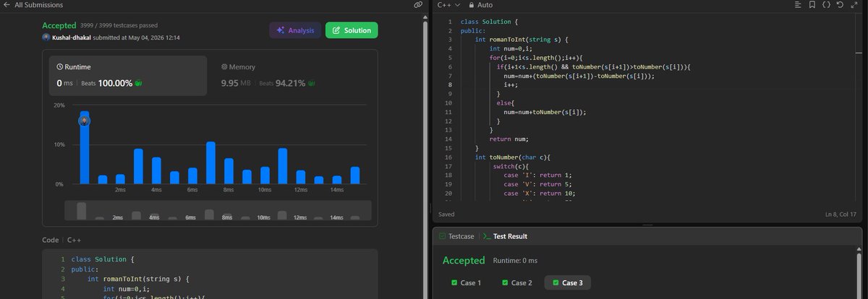The height and width of the screenshot is (299, 868).
Task: Bookmark the code using bookmark icon
Action: tap(812, 4)
